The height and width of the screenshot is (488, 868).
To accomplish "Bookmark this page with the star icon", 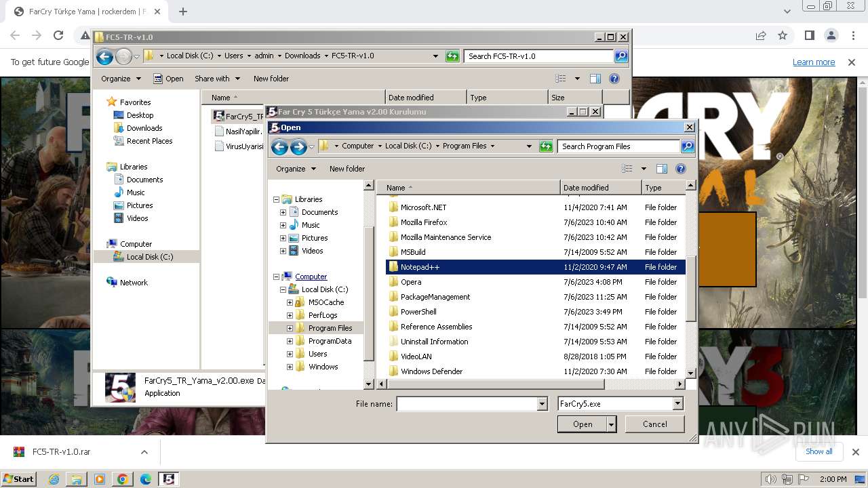I will pos(783,36).
